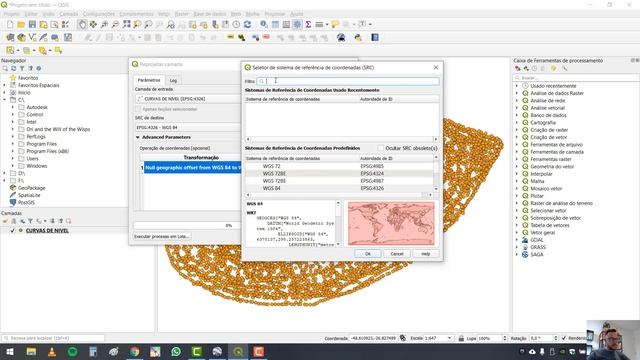640x360 pixels.
Task: Select WGS 72 EPSG:4985 row
Action: pyautogui.click(x=339, y=166)
